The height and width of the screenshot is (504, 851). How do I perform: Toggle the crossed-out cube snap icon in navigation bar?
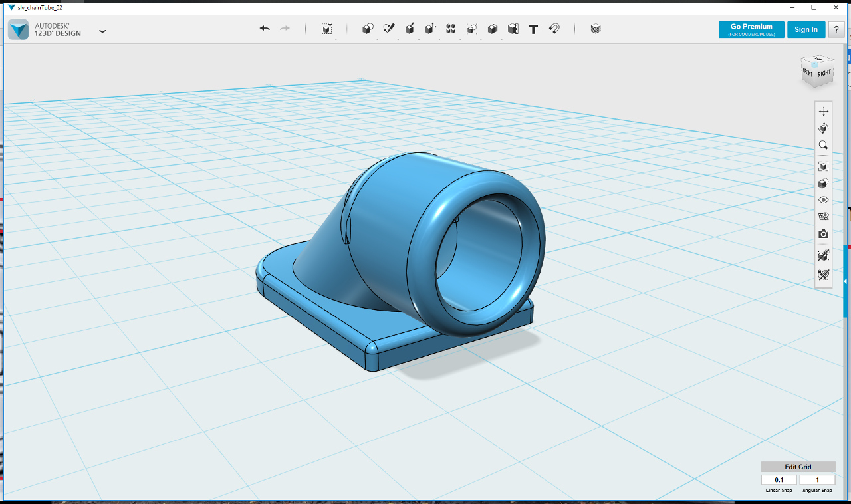point(824,255)
